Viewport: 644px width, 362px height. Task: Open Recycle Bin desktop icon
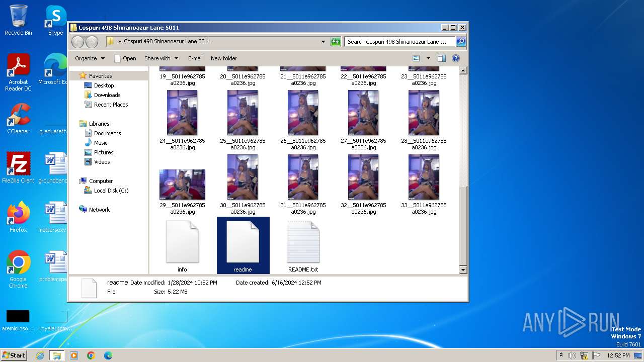[18, 20]
